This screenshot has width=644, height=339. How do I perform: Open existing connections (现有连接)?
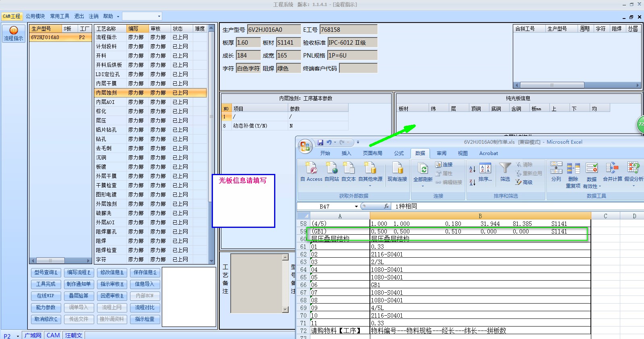(x=397, y=172)
